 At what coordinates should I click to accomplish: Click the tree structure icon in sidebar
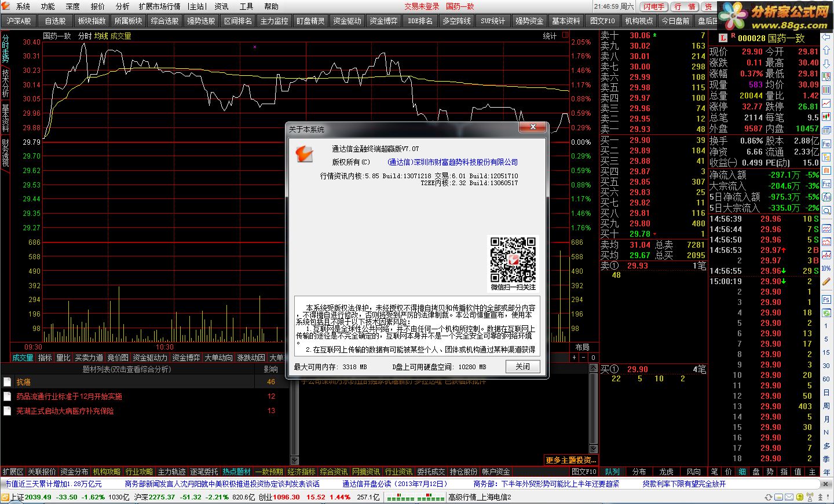click(826, 157)
